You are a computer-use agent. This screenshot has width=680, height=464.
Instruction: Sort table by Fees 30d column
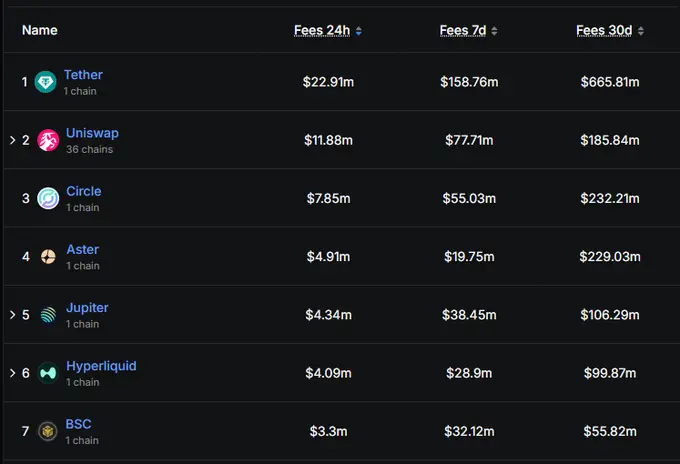pyautogui.click(x=605, y=30)
